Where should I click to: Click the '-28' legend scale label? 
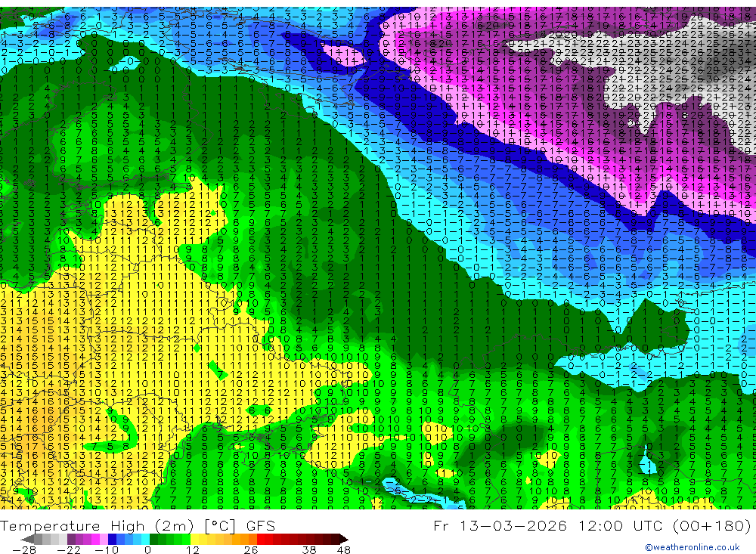pos(24,549)
